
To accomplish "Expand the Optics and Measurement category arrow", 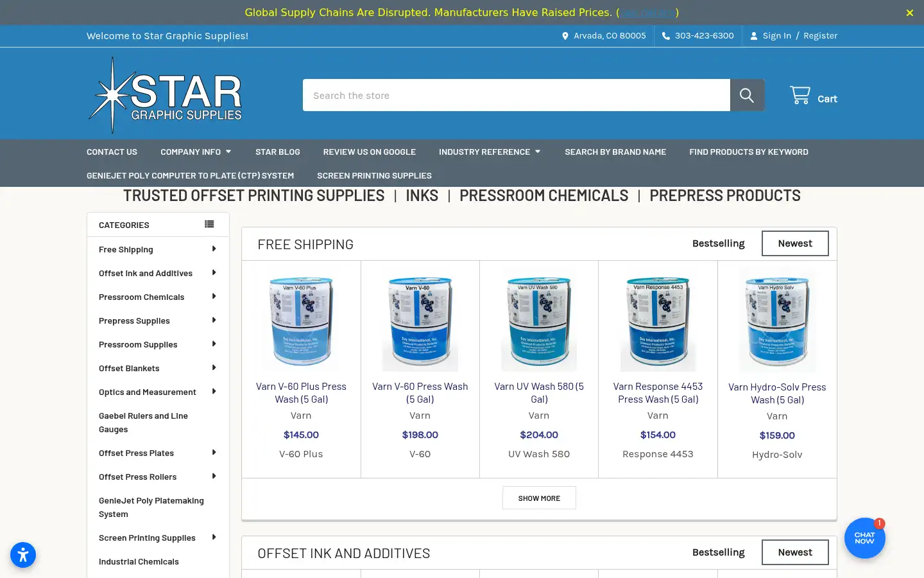I will tap(214, 392).
